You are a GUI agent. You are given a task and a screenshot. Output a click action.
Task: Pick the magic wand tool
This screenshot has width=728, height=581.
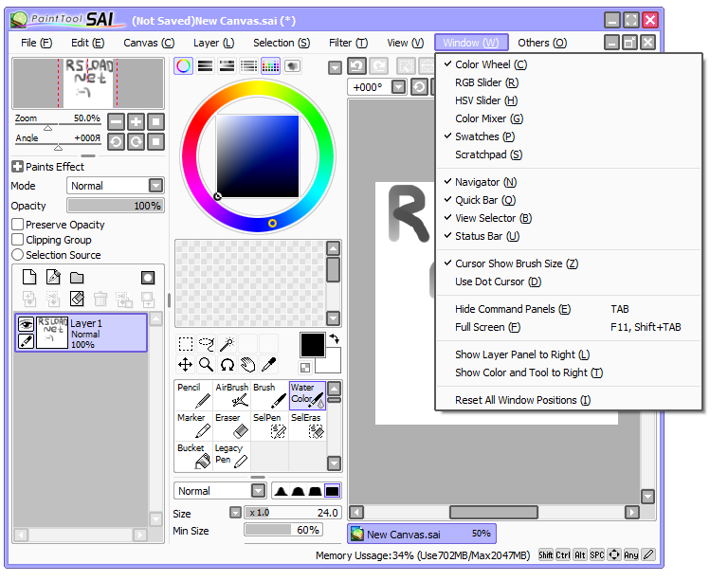pyautogui.click(x=227, y=344)
